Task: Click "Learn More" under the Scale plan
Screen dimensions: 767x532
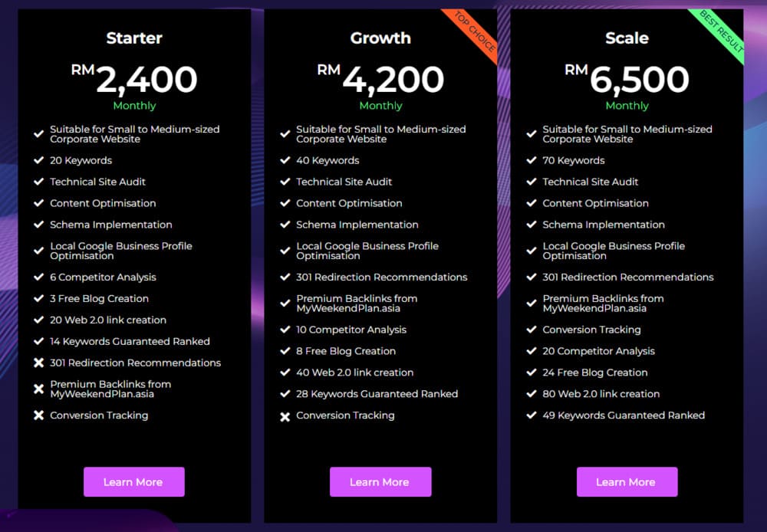Action: (627, 481)
